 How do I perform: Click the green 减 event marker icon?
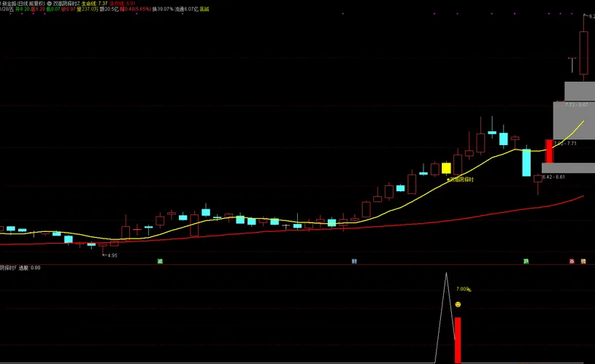click(x=159, y=260)
